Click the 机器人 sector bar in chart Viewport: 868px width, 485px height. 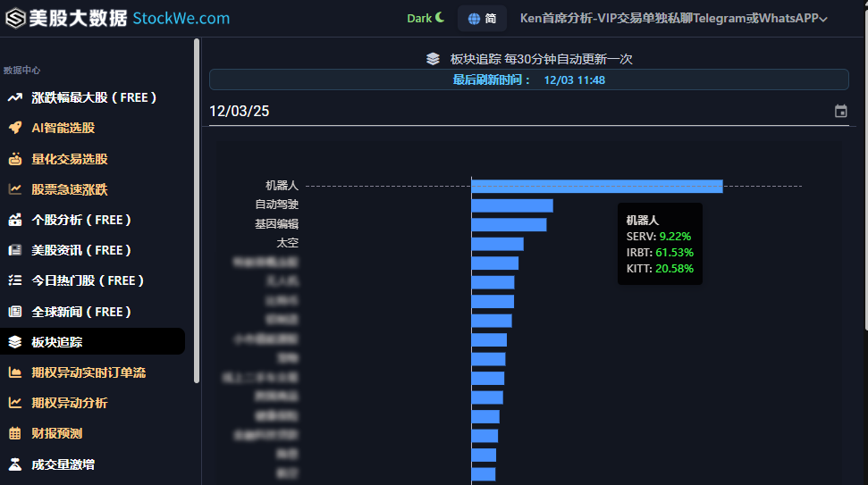pyautogui.click(x=596, y=186)
